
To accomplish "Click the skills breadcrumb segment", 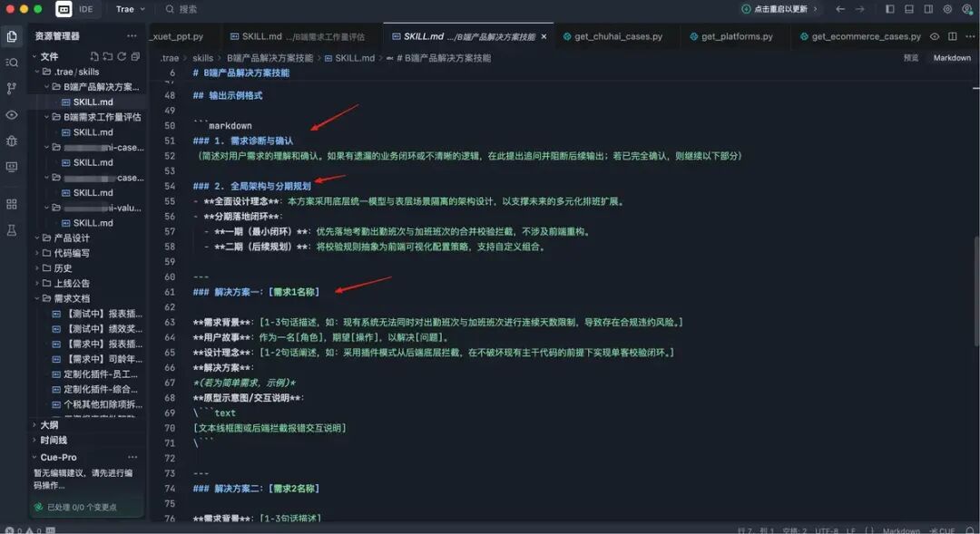I will pos(202,58).
